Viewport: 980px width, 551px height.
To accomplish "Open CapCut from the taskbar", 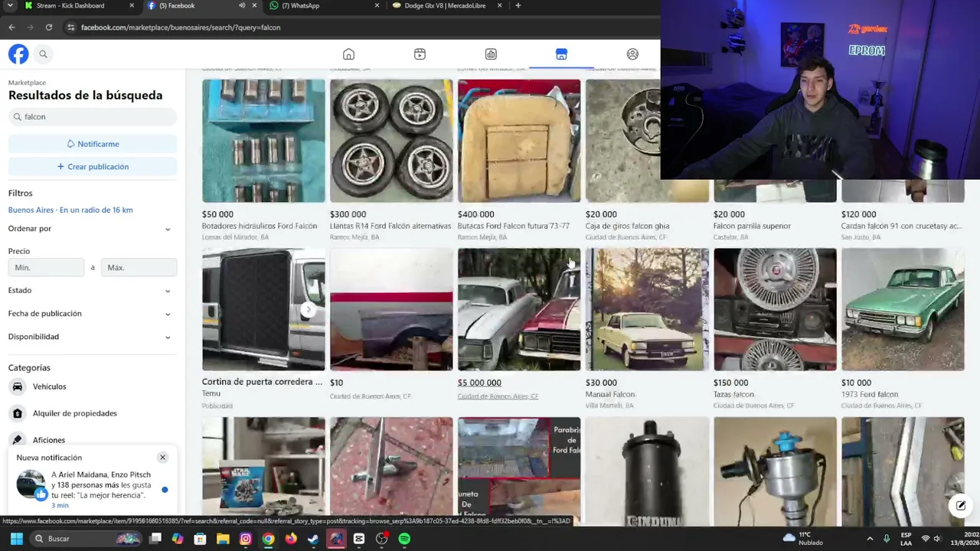I will pos(359,539).
